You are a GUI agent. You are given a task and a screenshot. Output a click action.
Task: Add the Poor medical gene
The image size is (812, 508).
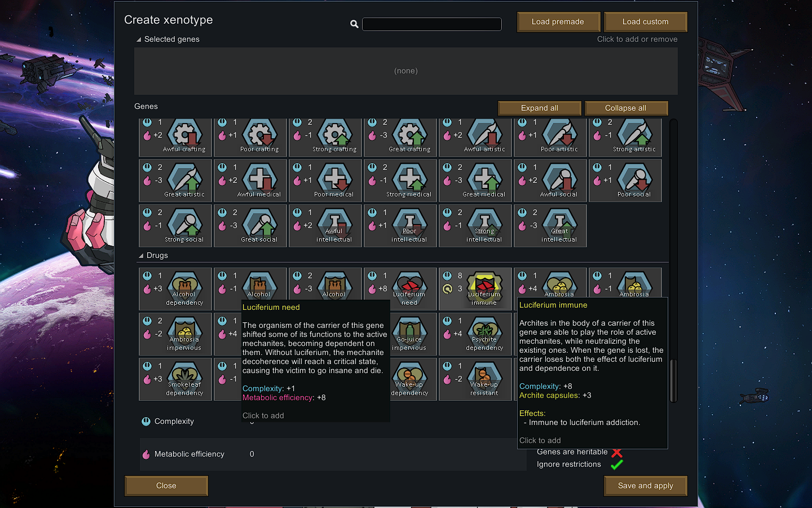point(325,181)
